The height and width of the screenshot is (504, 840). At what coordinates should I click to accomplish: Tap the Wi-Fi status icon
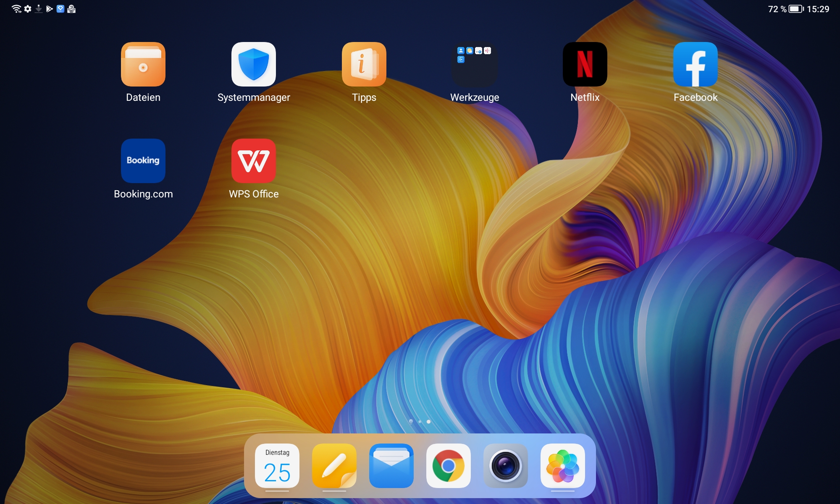click(16, 9)
